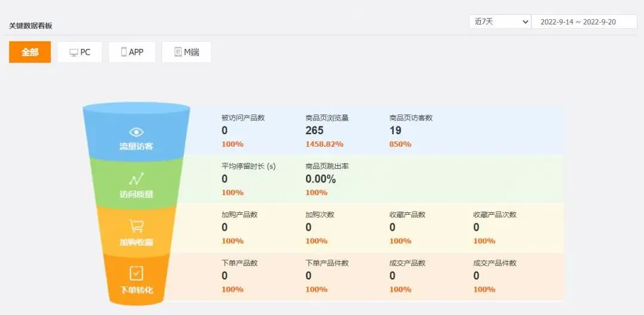This screenshot has width=644, height=315.
Task: Click the phone icon on the APP tab
Action: (123, 52)
